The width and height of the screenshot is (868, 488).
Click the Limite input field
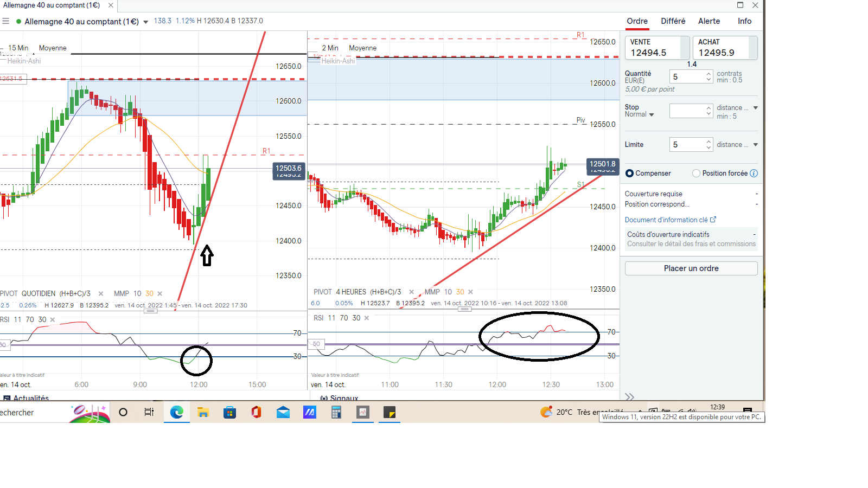[x=687, y=145]
